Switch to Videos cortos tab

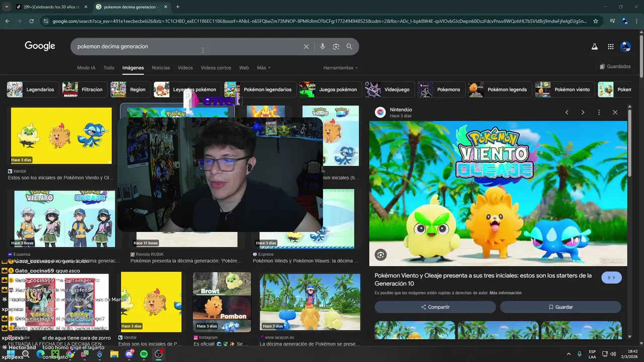point(216,67)
